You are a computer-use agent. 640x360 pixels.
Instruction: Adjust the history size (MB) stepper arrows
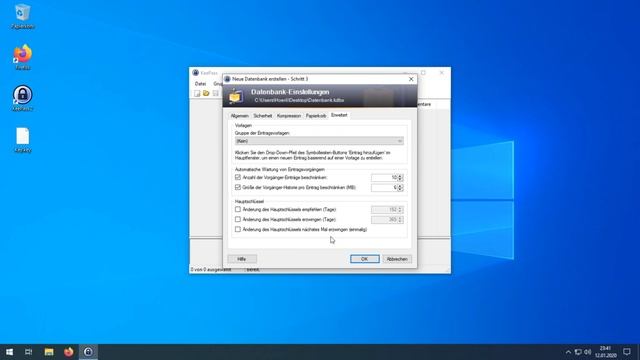(x=400, y=188)
